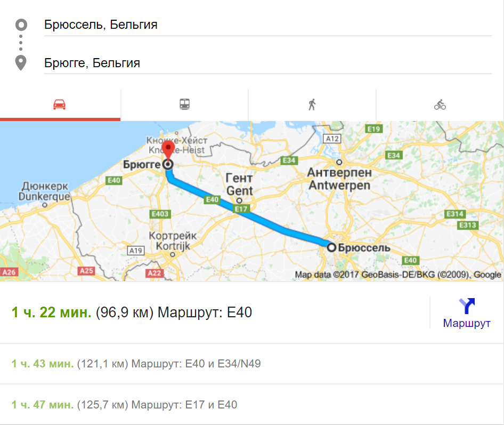Viewport: 504px width, 425px height.
Task: Click the red destination pin on map
Action: pyautogui.click(x=168, y=150)
